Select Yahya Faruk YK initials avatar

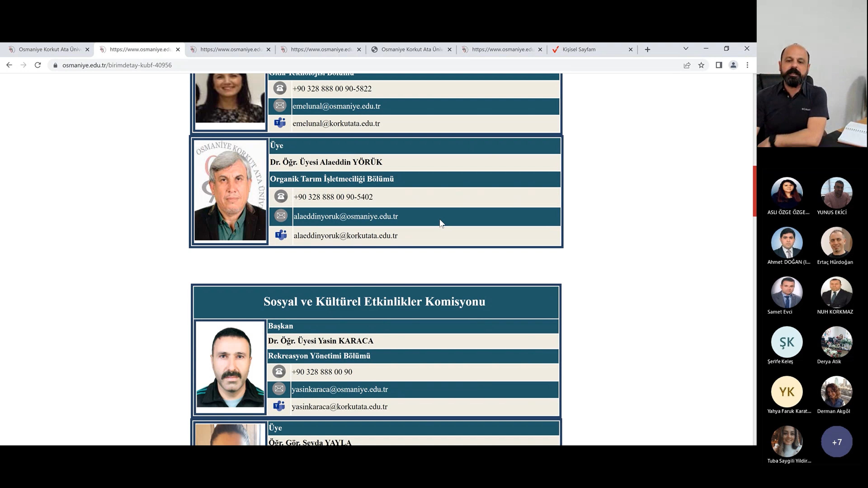[787, 391]
